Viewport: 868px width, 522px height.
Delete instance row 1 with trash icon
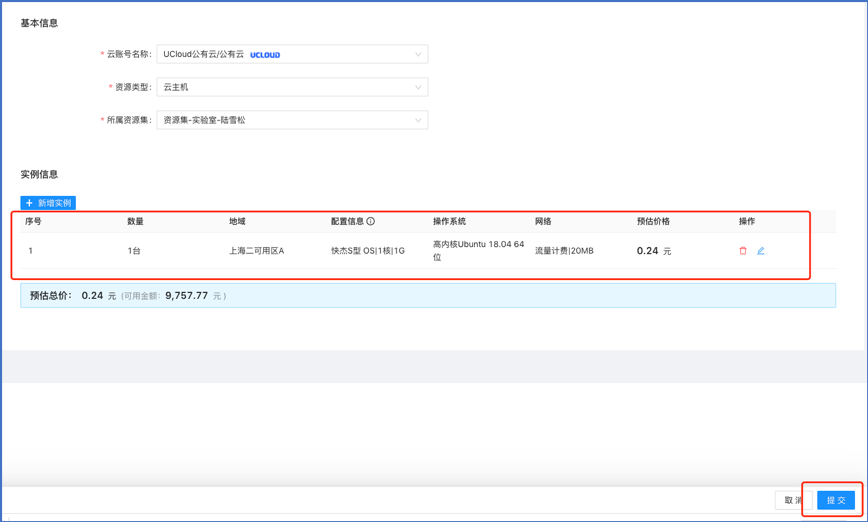pos(743,251)
